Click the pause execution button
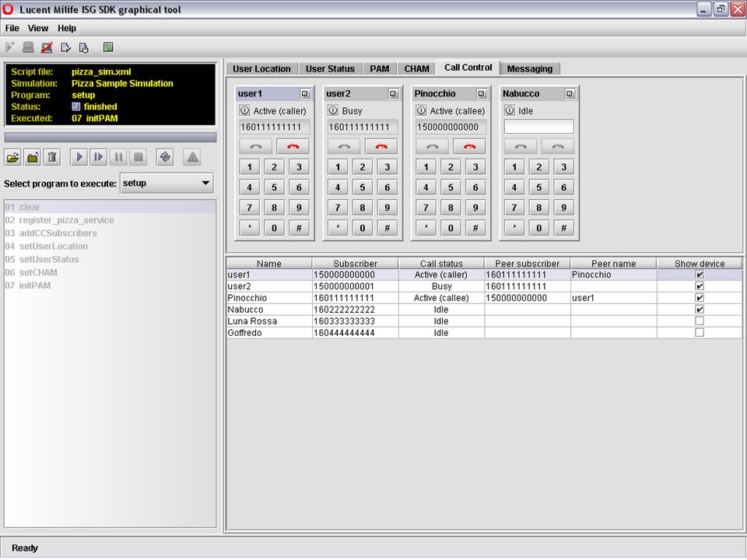747x560 pixels. [118, 157]
